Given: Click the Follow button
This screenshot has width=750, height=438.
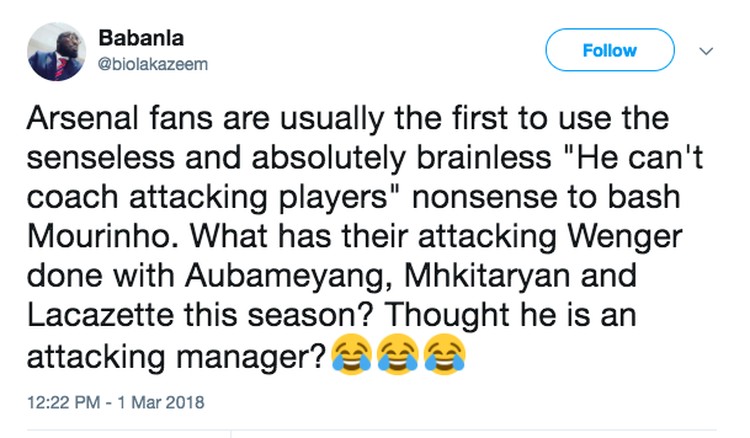Looking at the screenshot, I should 610,50.
